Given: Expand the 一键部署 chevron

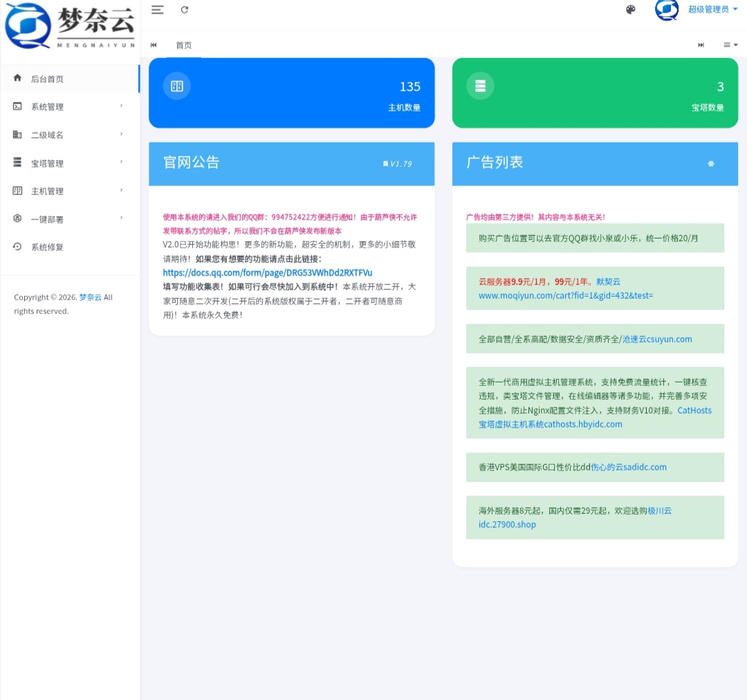Looking at the screenshot, I should [122, 218].
